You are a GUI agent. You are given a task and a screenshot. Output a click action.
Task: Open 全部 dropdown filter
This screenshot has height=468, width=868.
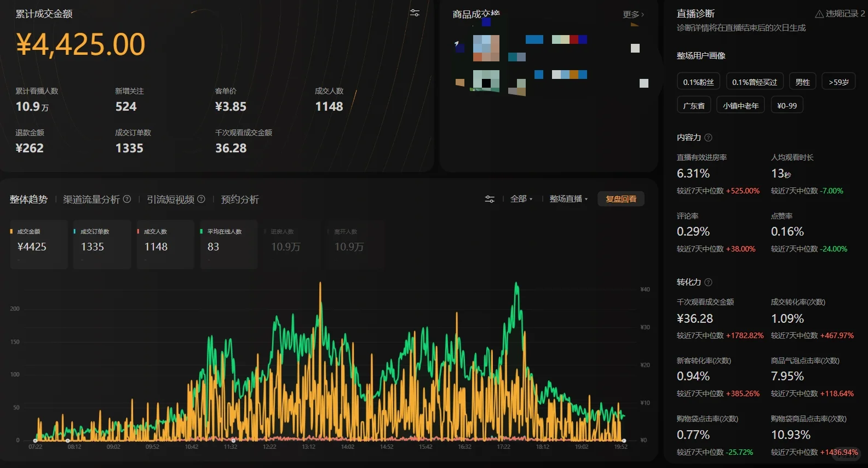(x=521, y=199)
